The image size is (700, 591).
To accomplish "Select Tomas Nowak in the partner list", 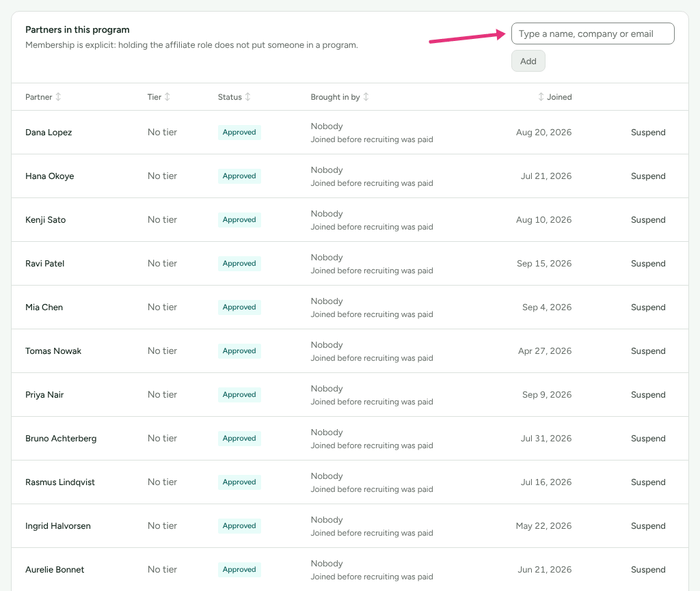I will (x=53, y=351).
